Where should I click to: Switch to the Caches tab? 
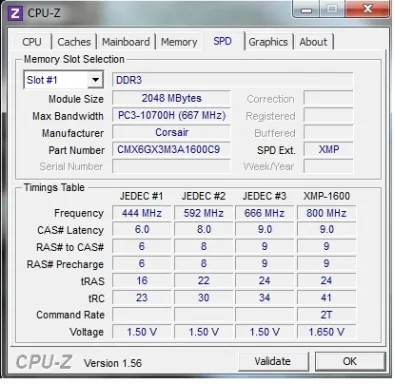click(x=74, y=42)
